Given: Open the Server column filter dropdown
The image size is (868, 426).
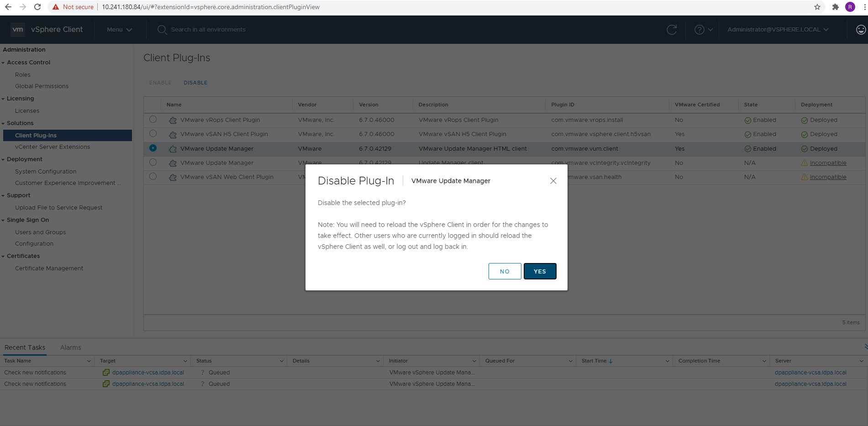Looking at the screenshot, I should point(862,361).
